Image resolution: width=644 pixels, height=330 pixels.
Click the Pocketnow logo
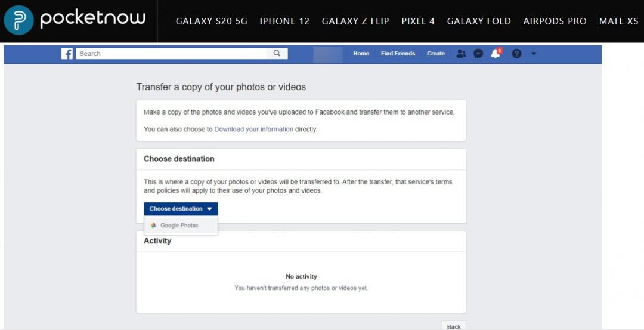(75, 20)
